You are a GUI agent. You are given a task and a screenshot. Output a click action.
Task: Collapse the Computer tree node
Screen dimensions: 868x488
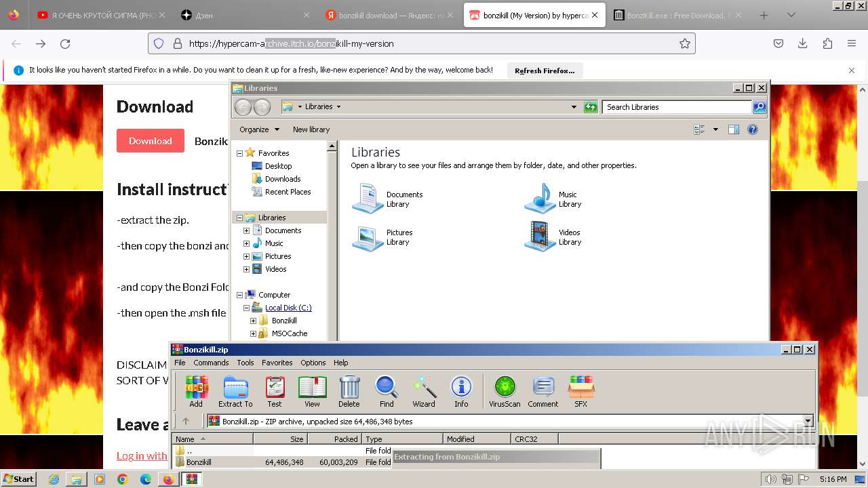(239, 295)
